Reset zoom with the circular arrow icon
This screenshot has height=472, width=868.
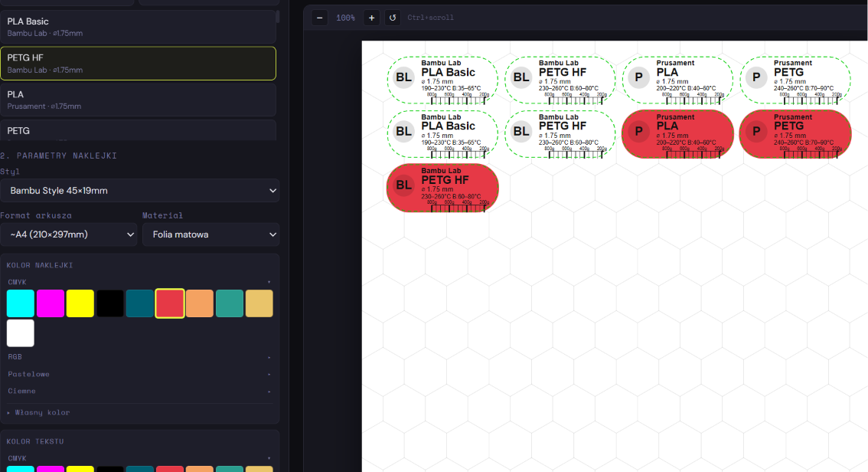[393, 18]
